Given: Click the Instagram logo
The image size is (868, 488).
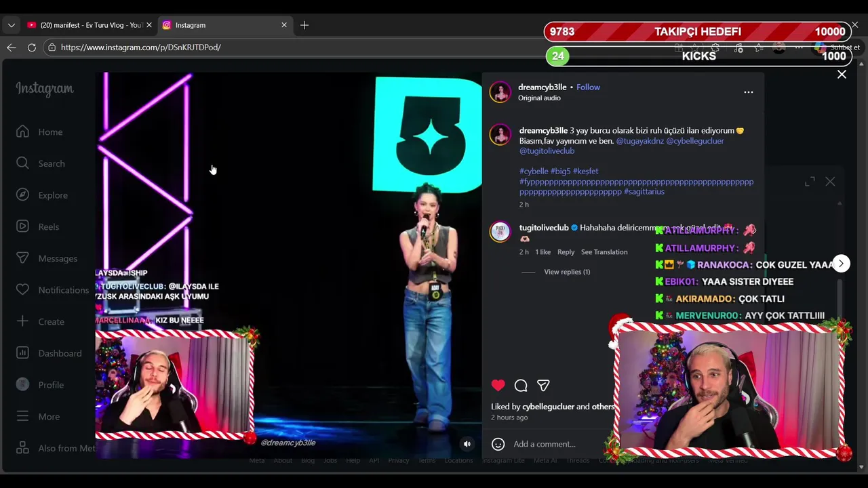Looking at the screenshot, I should pos(45,89).
